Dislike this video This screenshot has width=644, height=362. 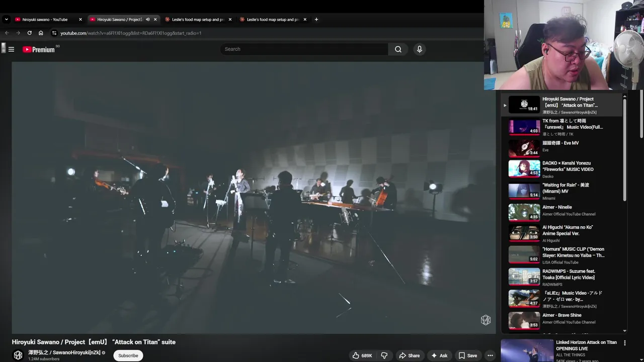384,355
